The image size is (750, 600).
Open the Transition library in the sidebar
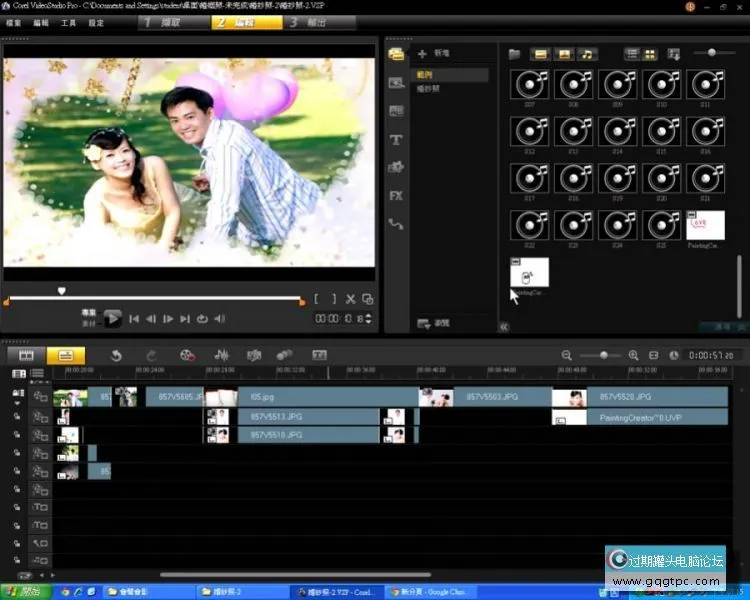tap(396, 111)
